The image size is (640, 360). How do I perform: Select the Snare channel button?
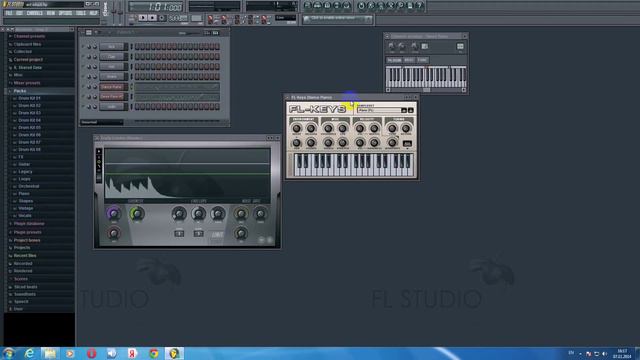point(112,77)
